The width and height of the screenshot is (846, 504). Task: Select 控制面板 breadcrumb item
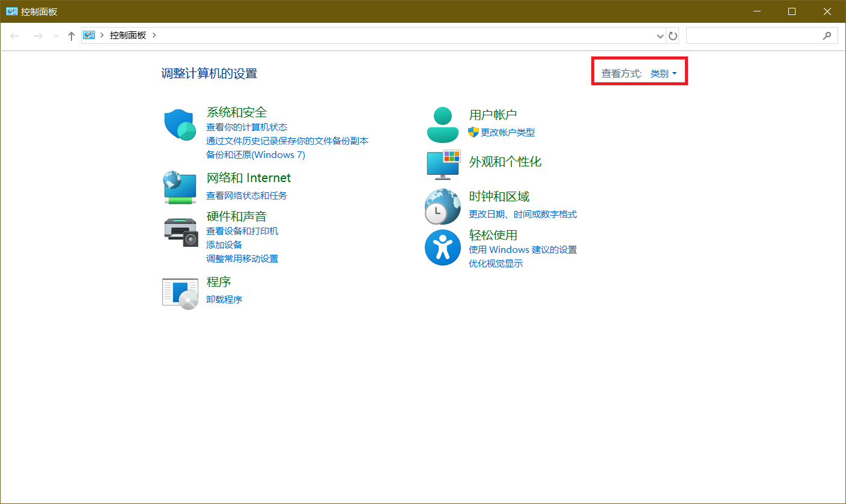[127, 35]
